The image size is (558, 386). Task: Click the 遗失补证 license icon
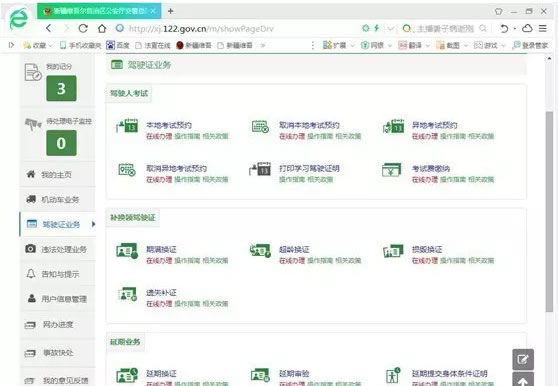128,294
